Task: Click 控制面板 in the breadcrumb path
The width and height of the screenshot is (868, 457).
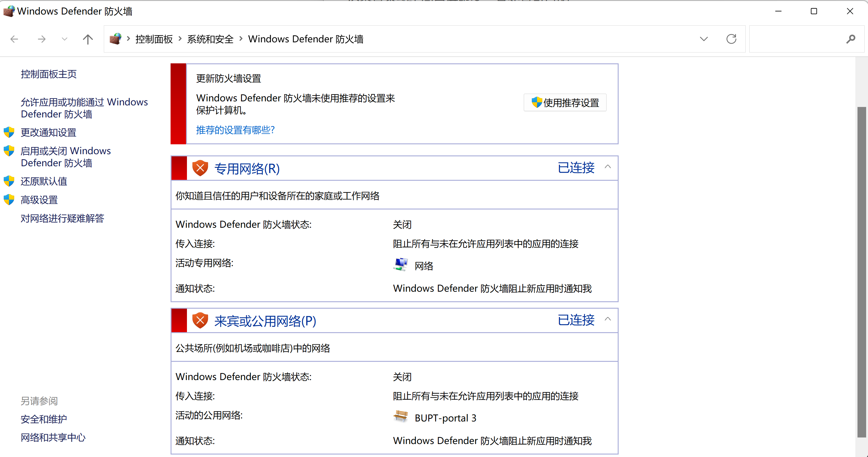Action: tap(154, 39)
